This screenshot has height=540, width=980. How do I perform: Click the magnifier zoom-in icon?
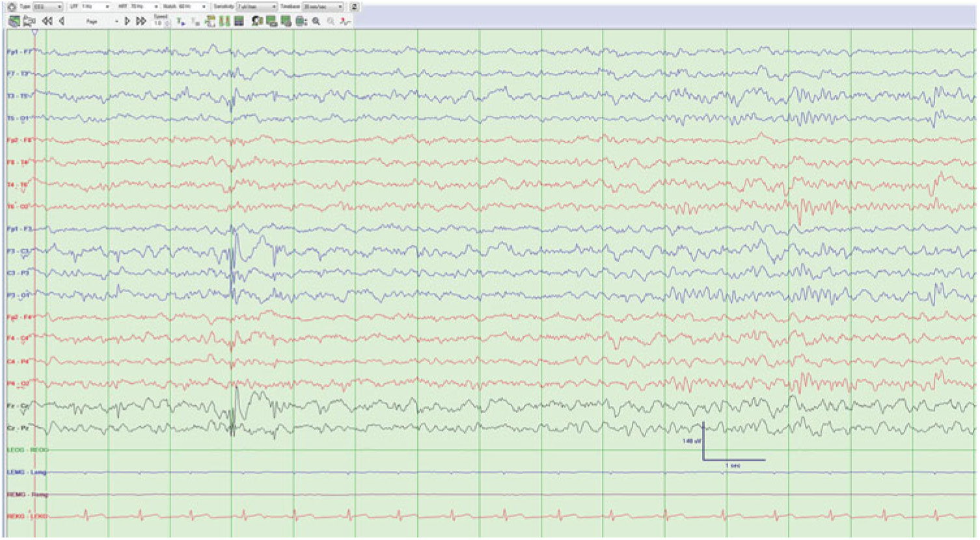[316, 21]
